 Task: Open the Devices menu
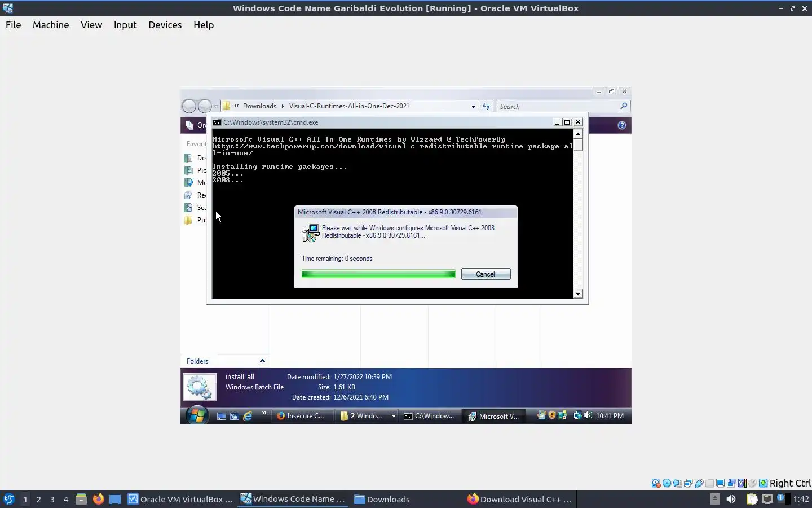click(165, 25)
